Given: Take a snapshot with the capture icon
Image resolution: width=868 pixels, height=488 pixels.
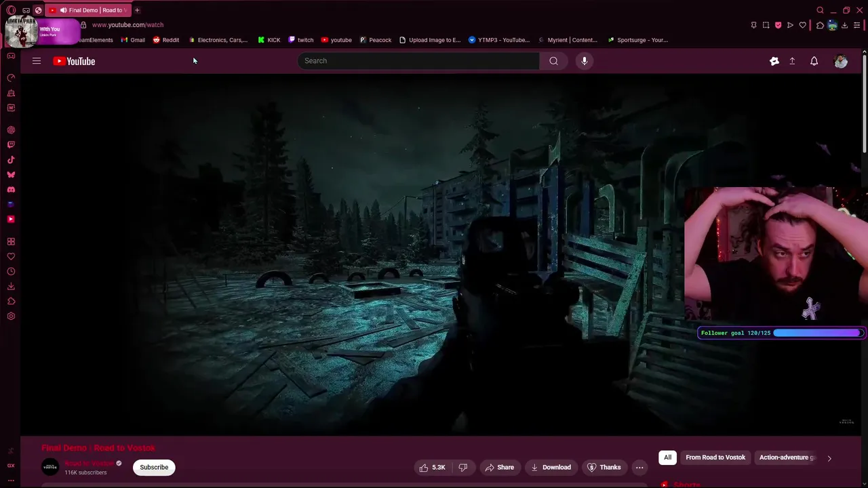Looking at the screenshot, I should tap(766, 25).
